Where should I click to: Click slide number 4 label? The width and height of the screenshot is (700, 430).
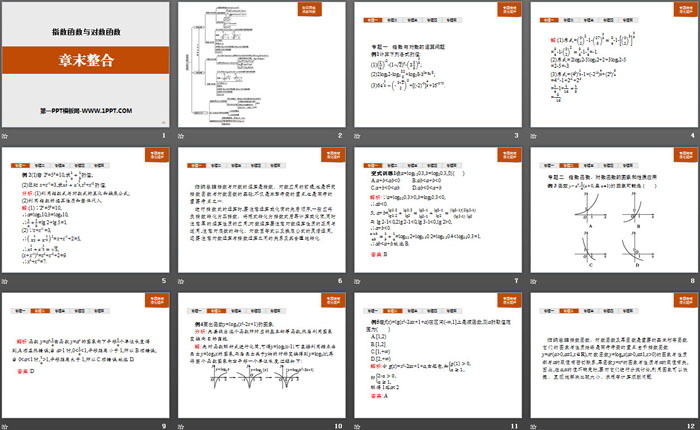(693, 135)
